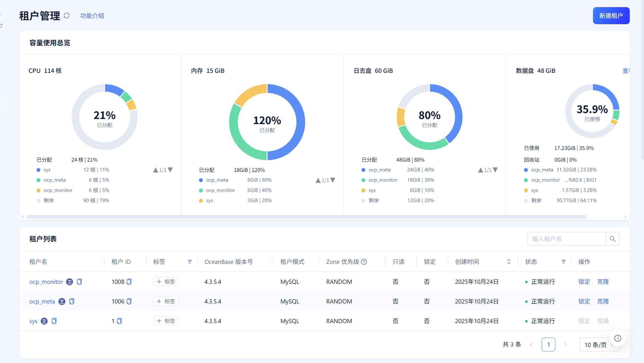Open the Zone 优先级 help tooltip icon
The width and height of the screenshot is (644, 363).
click(364, 262)
